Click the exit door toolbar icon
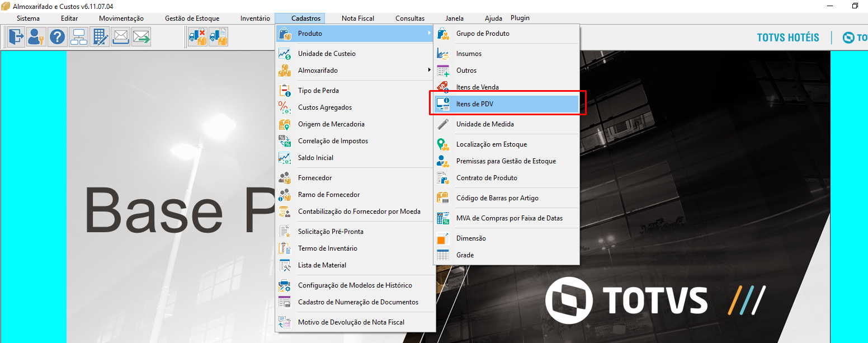This screenshot has width=868, height=343. click(x=16, y=37)
